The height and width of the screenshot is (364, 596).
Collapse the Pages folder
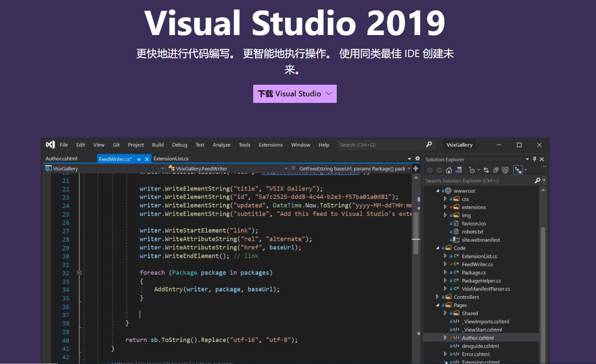(x=438, y=305)
